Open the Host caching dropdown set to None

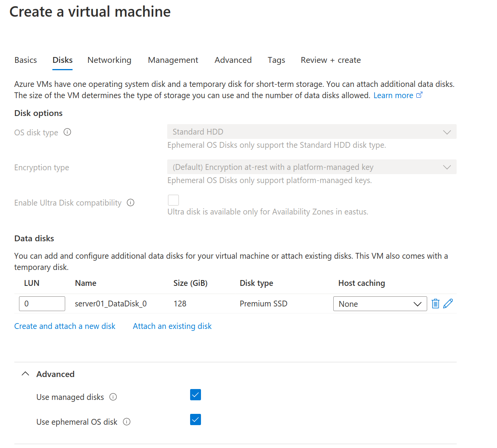coord(380,304)
